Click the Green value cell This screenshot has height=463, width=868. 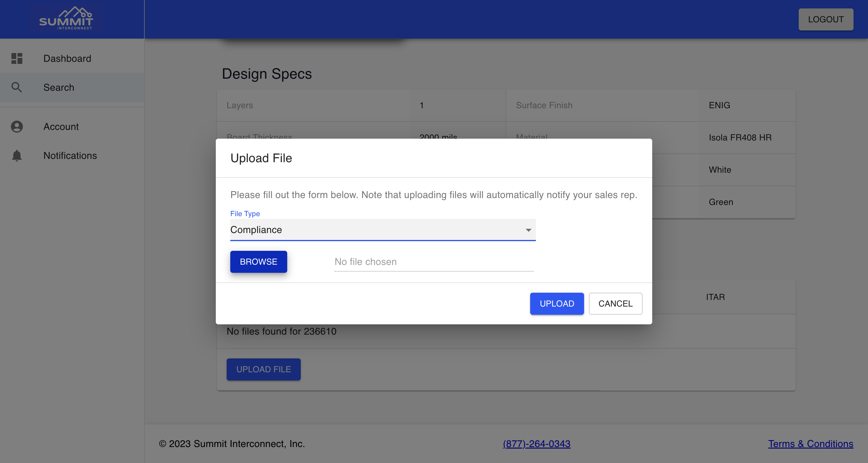pos(721,202)
